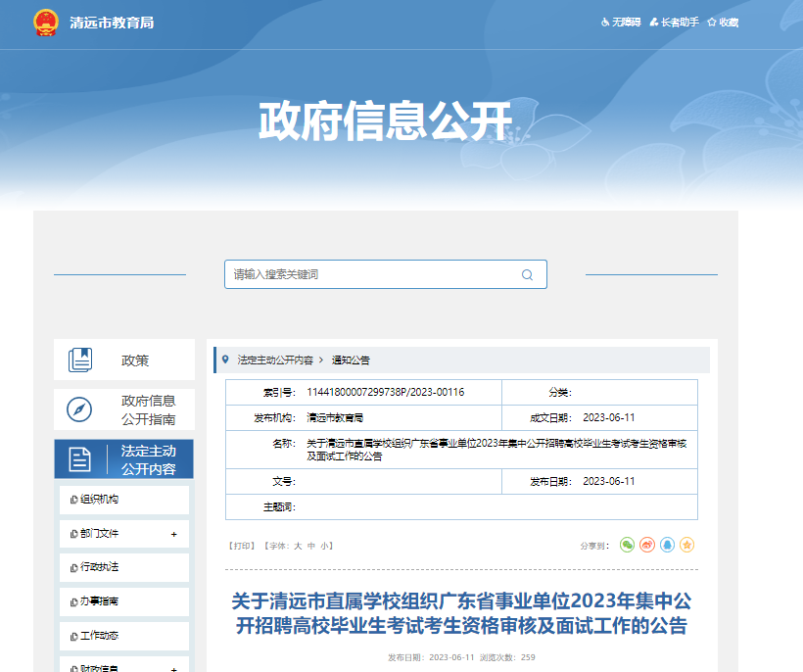
Task: Share the notice via QQ icon
Action: (x=667, y=545)
